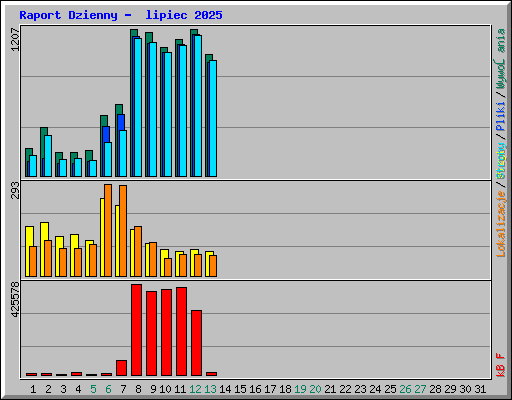Select the x-axis label for day 31

click(480, 389)
